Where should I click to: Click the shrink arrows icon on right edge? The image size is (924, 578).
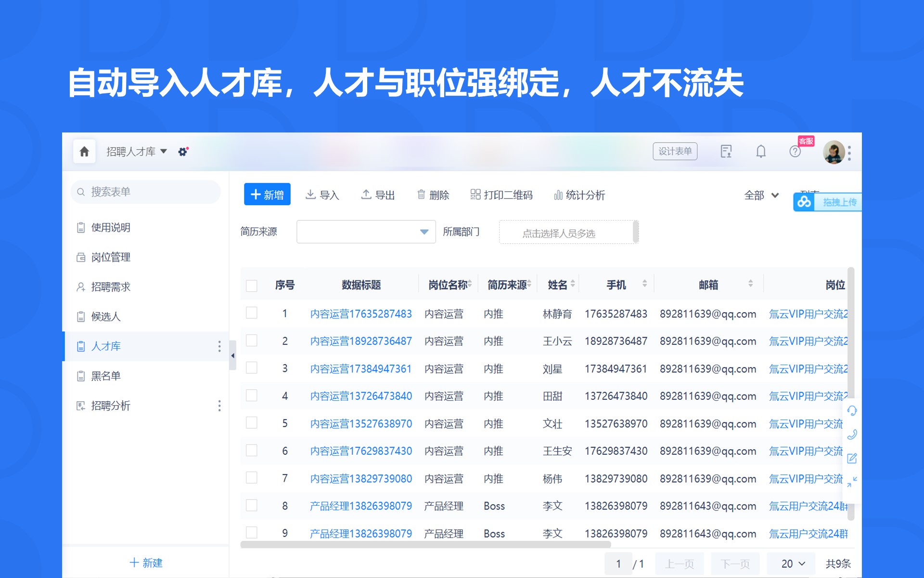pos(852,481)
